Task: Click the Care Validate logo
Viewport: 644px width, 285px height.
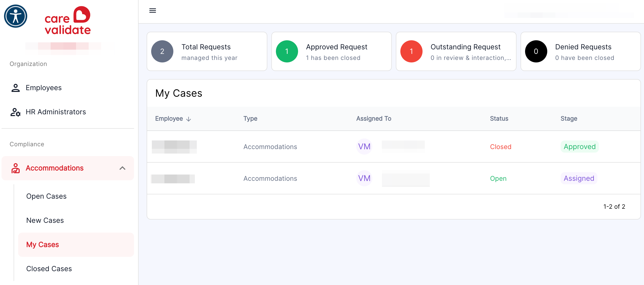Action: [x=68, y=20]
